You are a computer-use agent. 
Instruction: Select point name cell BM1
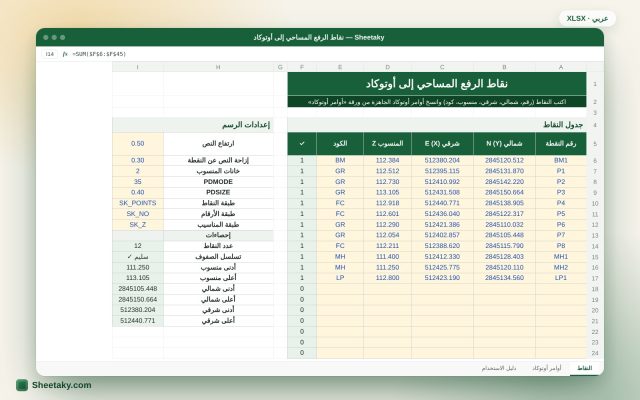pyautogui.click(x=560, y=160)
